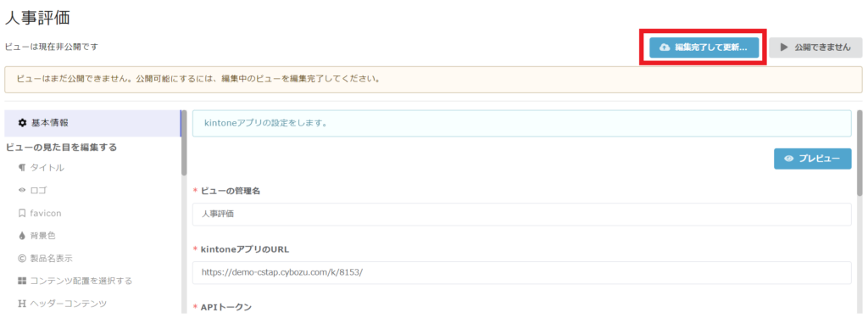Screen dimensions: 868x318
Task: Select タイトル in the sidebar
Action: click(47, 167)
